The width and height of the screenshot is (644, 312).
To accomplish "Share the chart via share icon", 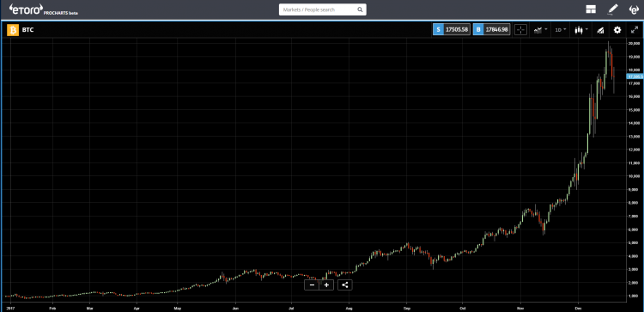I will (x=345, y=284).
